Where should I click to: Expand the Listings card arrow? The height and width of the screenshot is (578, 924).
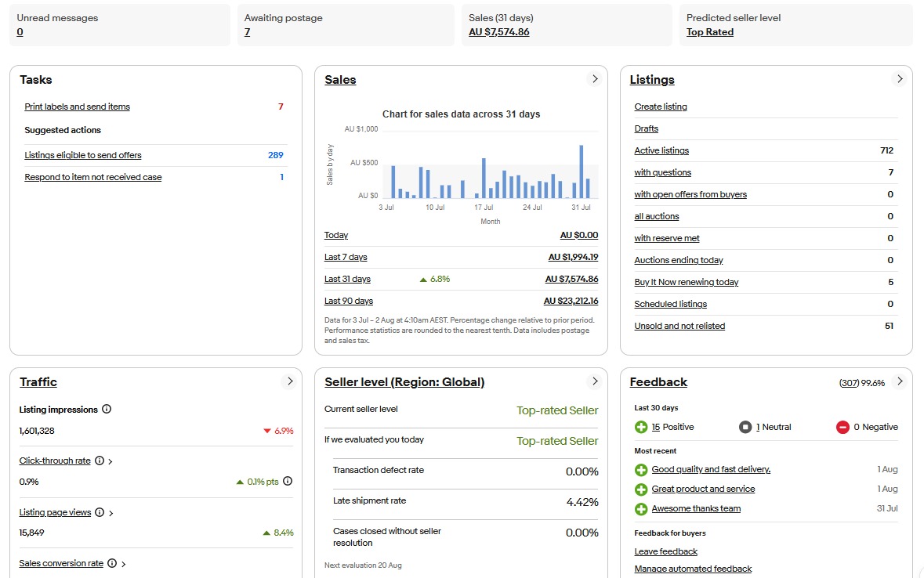(900, 79)
